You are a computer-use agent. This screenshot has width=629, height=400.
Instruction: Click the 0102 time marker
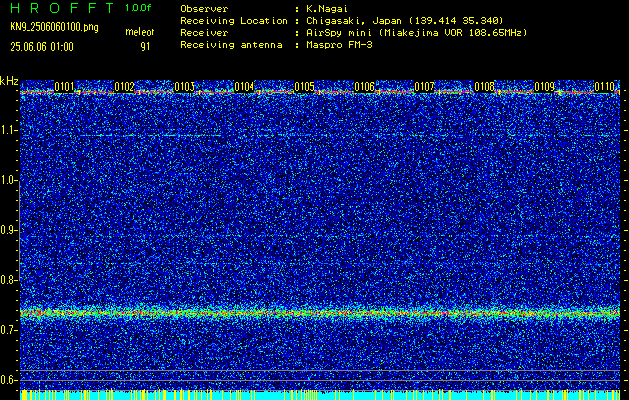pos(124,87)
